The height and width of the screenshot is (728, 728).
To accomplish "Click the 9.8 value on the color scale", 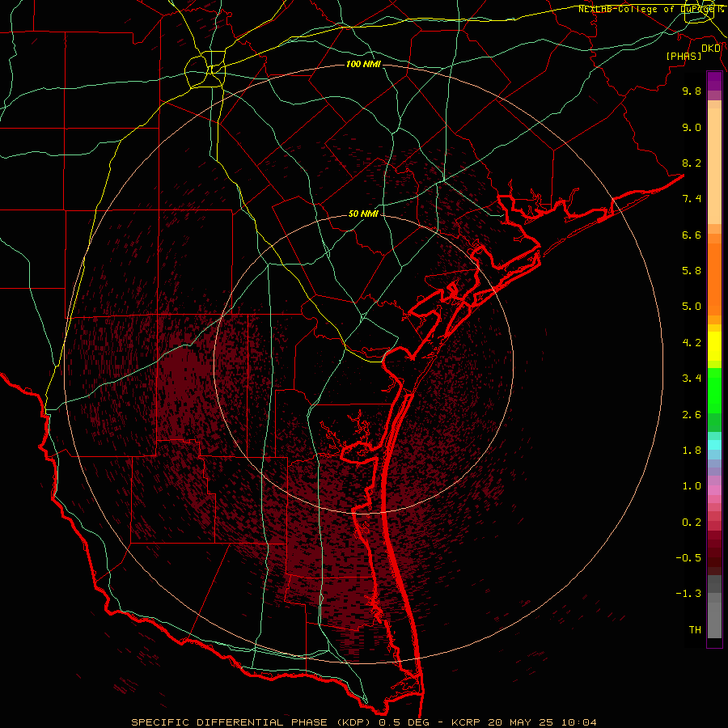I will (692, 91).
